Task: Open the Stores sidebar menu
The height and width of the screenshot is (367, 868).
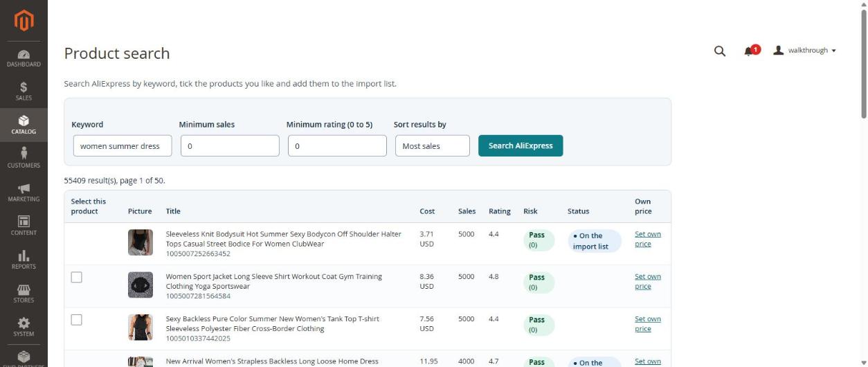Action: (24, 294)
